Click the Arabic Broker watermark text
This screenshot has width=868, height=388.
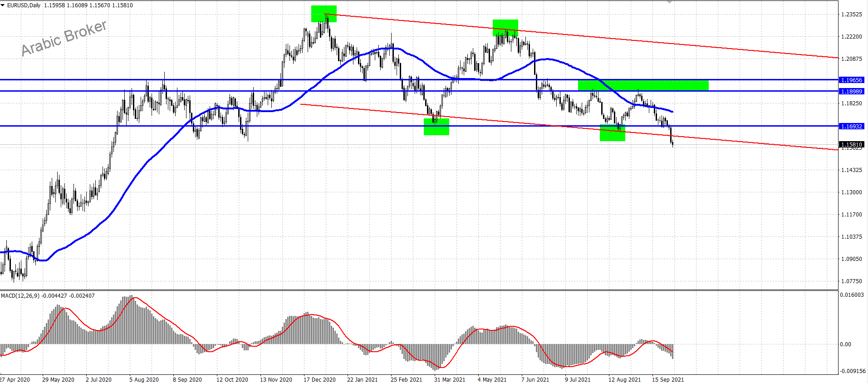[64, 38]
